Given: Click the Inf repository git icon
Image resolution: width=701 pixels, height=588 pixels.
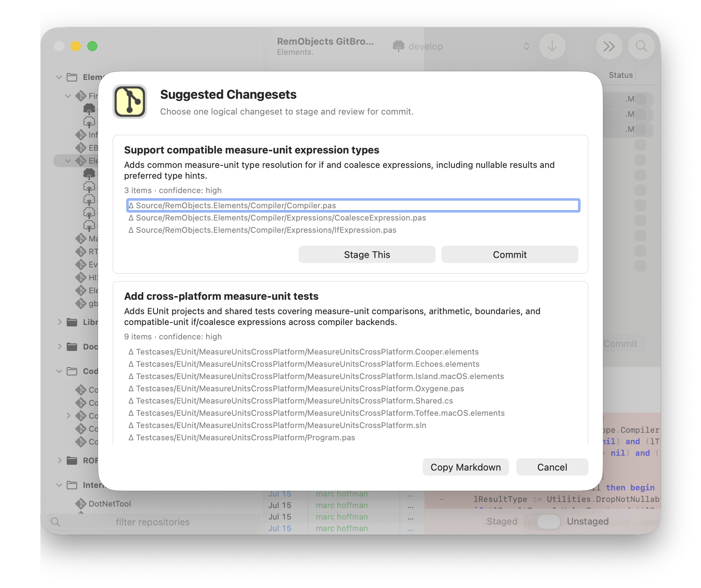Looking at the screenshot, I should point(81,135).
